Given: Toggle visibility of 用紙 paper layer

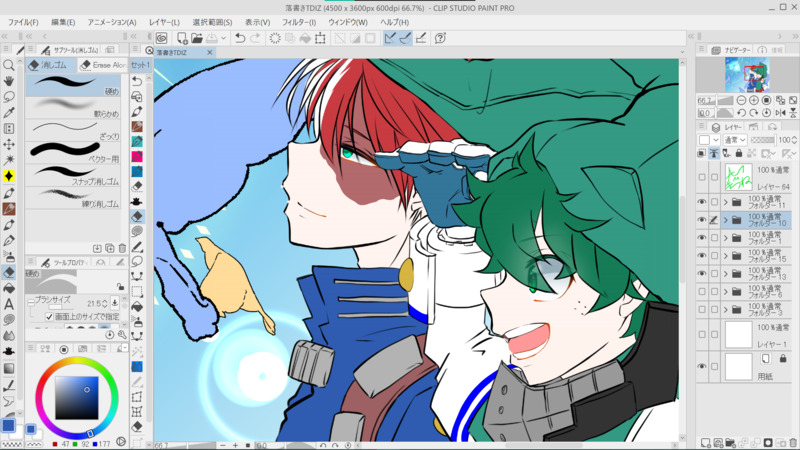Looking at the screenshot, I should 702,366.
